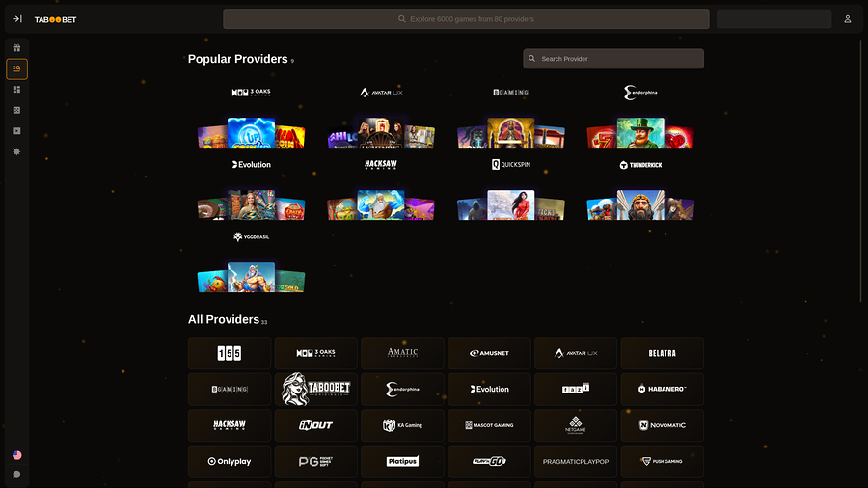
Task: Open Avatar UX popular provider card
Action: 381,116
